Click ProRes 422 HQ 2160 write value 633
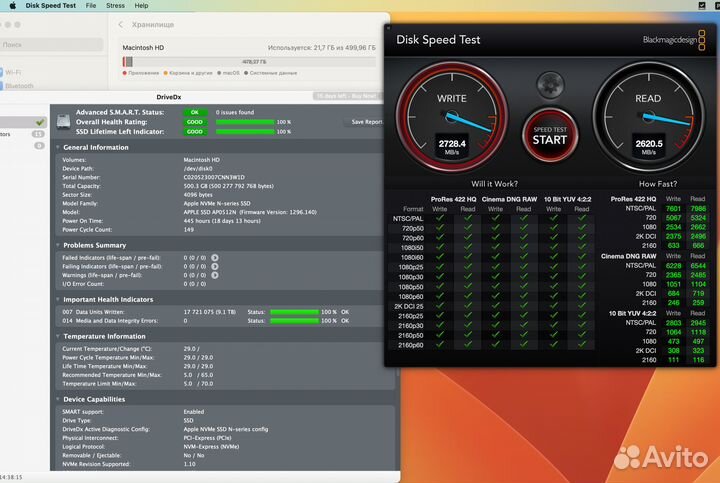 [673, 246]
